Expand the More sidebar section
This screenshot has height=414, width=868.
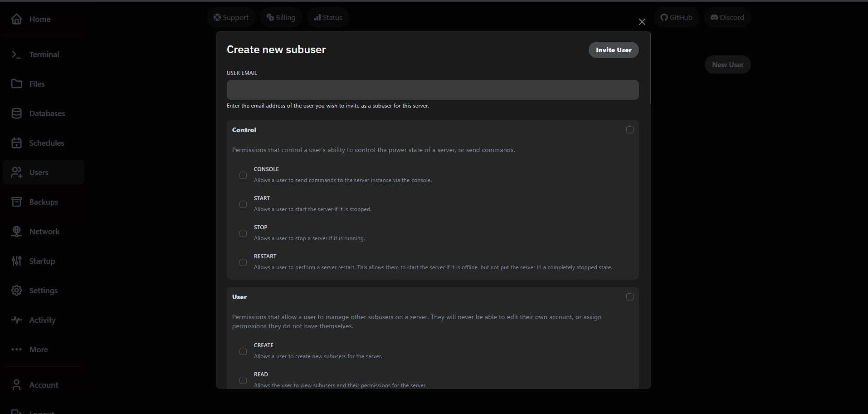[38, 349]
